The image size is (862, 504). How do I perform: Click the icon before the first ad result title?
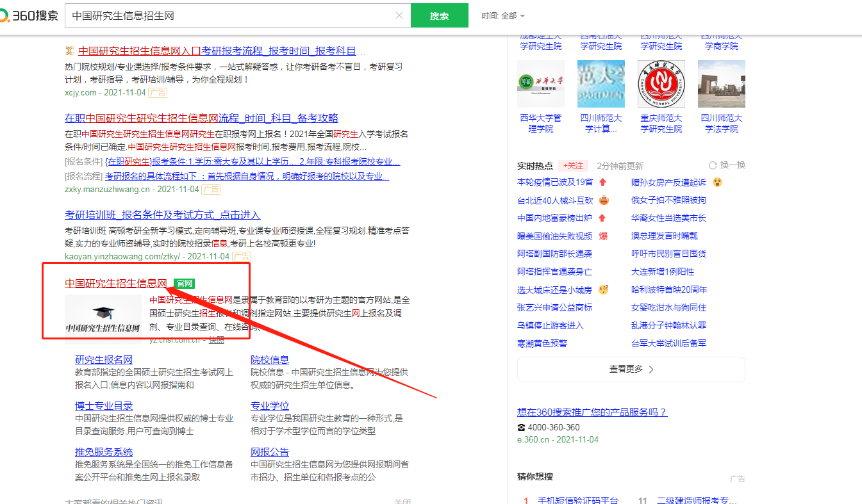[69, 51]
